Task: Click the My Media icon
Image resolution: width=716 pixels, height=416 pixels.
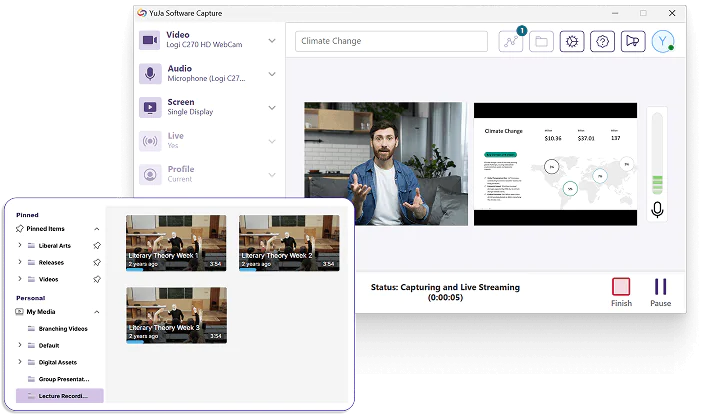Action: click(20, 312)
